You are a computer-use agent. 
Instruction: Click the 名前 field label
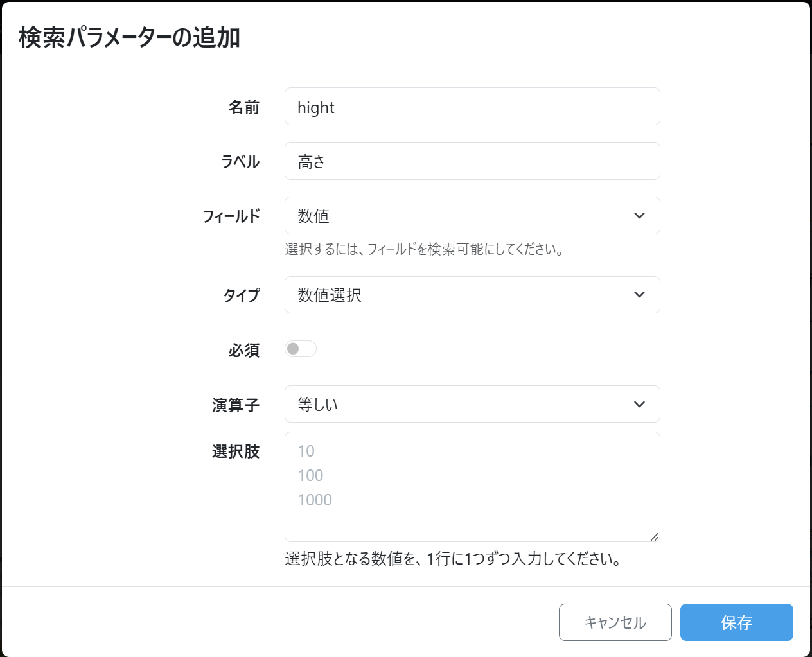pos(244,107)
